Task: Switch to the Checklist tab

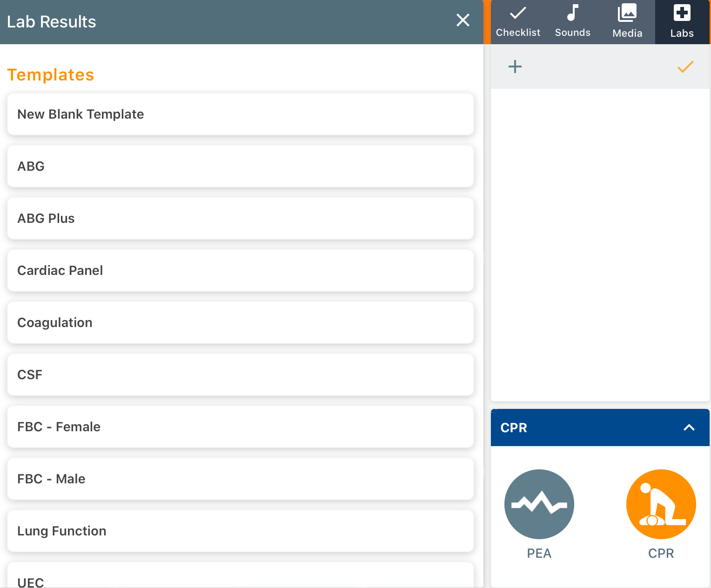Action: 518,22
